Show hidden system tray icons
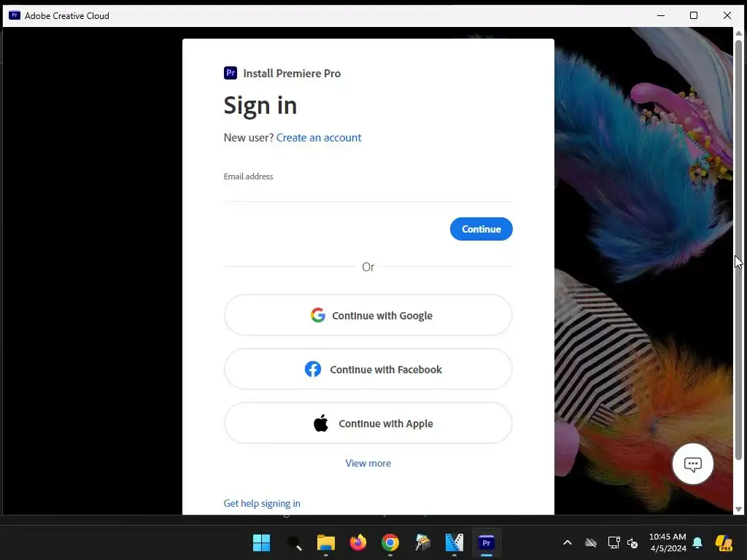 [568, 542]
